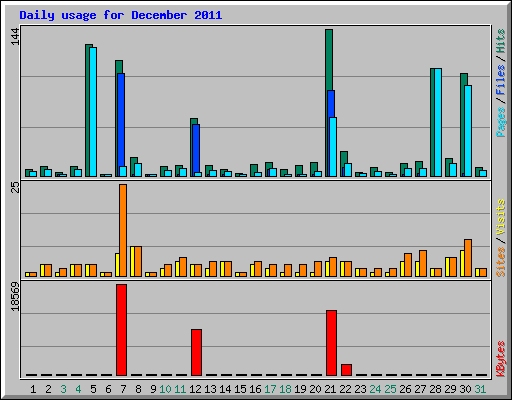Viewport: 512px width, 400px height.
Task: Click the 'Sites' legend label
Action: [501, 262]
